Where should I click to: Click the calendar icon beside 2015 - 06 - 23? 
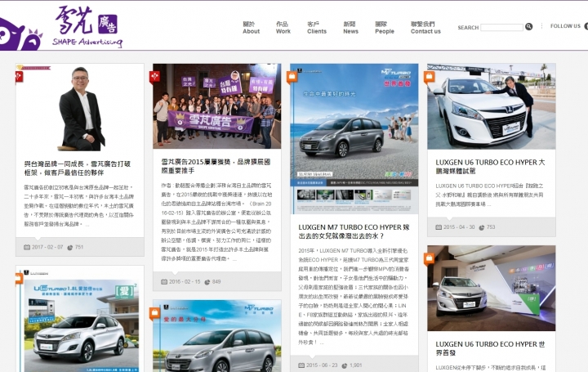(301, 365)
